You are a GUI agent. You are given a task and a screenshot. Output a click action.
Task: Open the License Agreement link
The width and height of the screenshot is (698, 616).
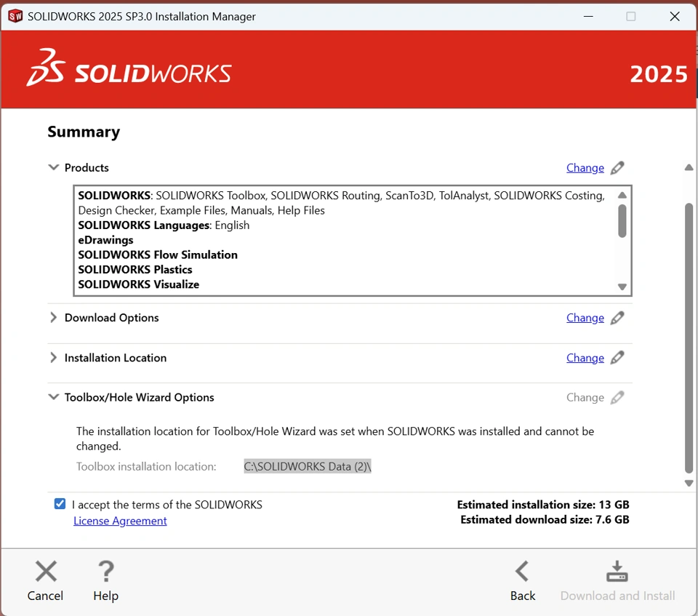[120, 521]
